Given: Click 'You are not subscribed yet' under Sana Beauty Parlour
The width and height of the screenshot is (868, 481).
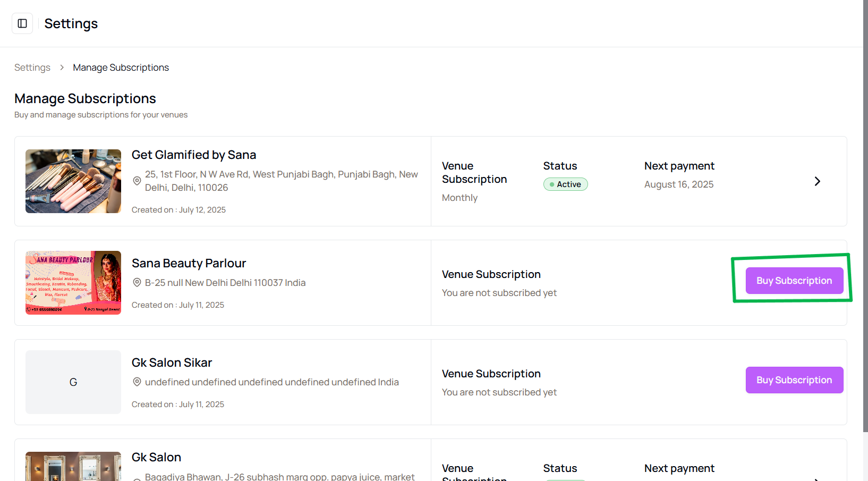Looking at the screenshot, I should pyautogui.click(x=499, y=293).
